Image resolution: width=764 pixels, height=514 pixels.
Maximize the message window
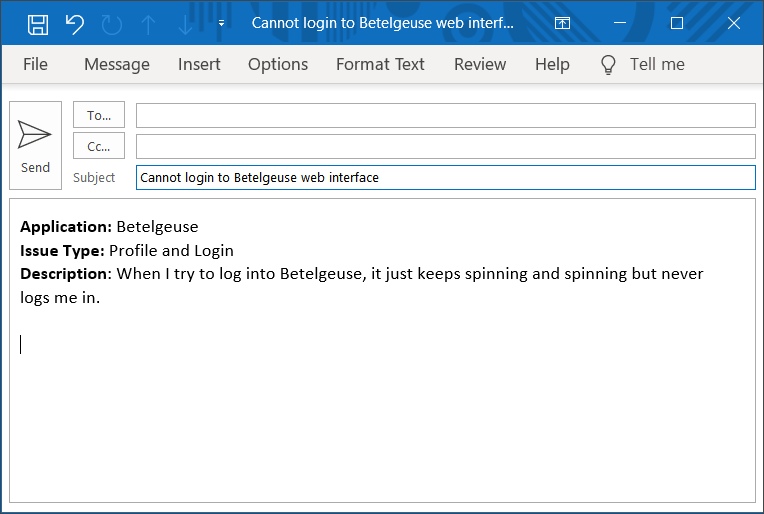677,23
